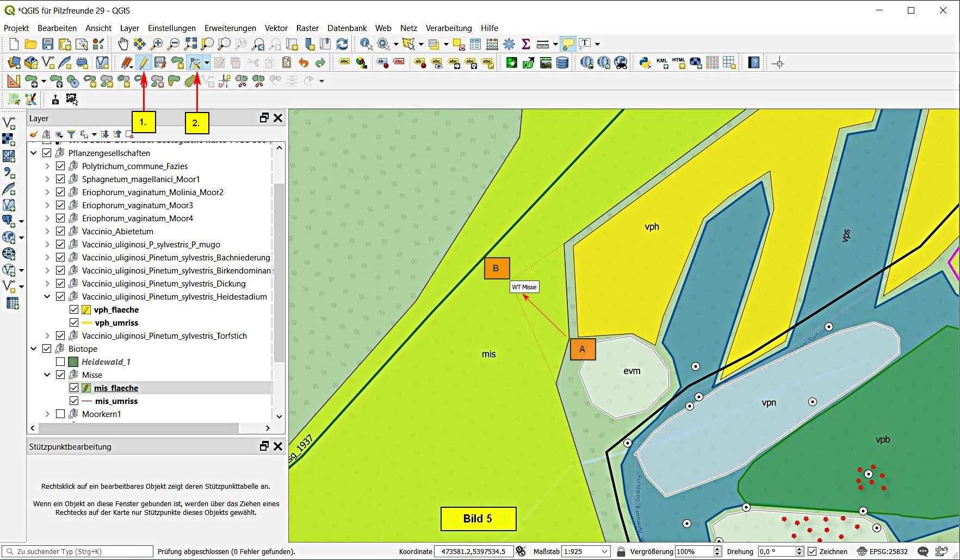The width and height of the screenshot is (960, 560).
Task: Toggle the Zeichnen render checkbox
Action: (x=812, y=551)
